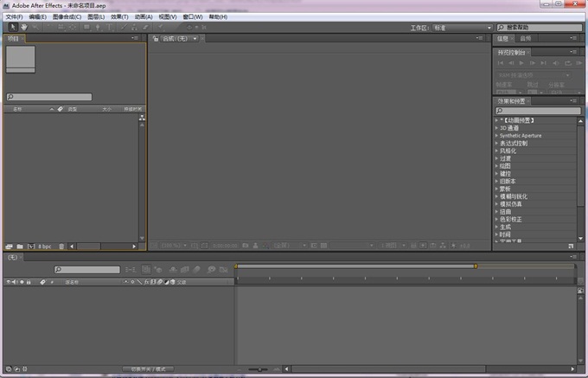Toggle frame blending for timeline layers
588x378 pixels.
(184, 269)
